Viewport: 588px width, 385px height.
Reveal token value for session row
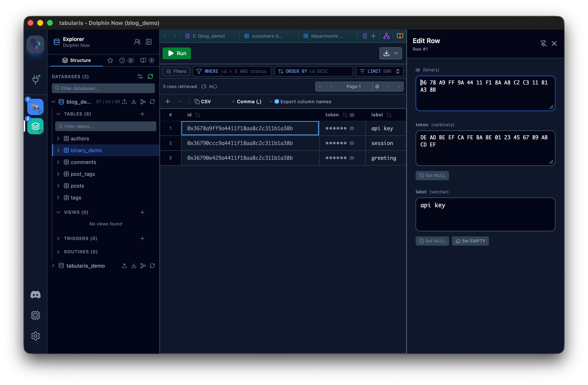coord(352,143)
